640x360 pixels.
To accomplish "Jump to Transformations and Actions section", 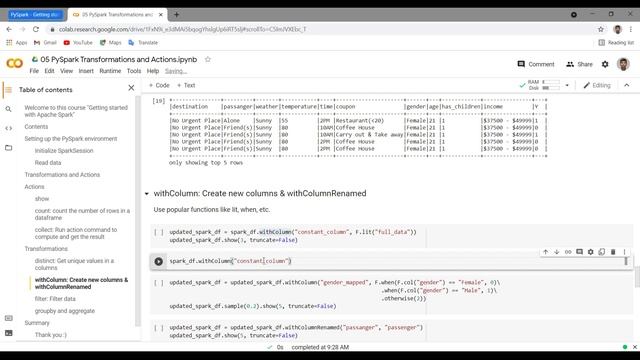I will [62, 175].
